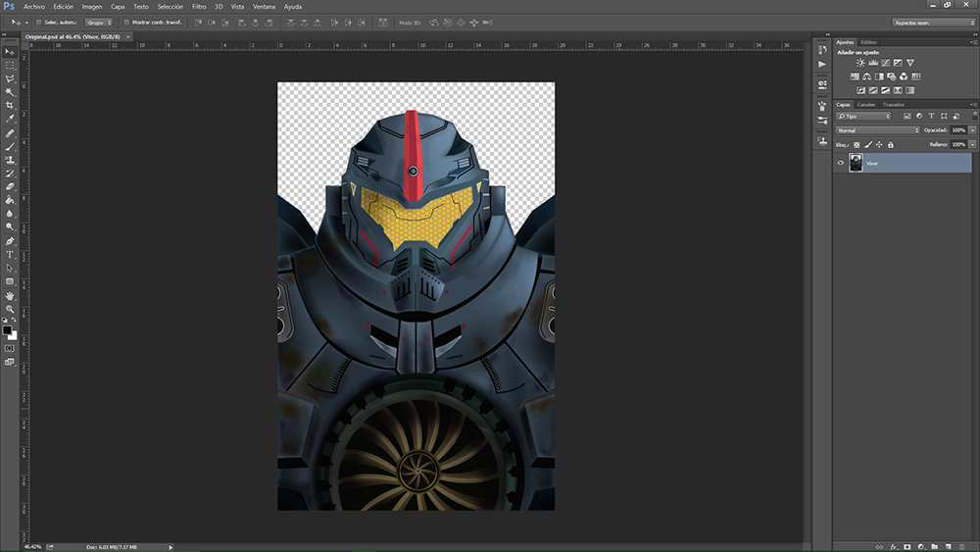Select the Zoom tool
980x552 pixels.
10,309
